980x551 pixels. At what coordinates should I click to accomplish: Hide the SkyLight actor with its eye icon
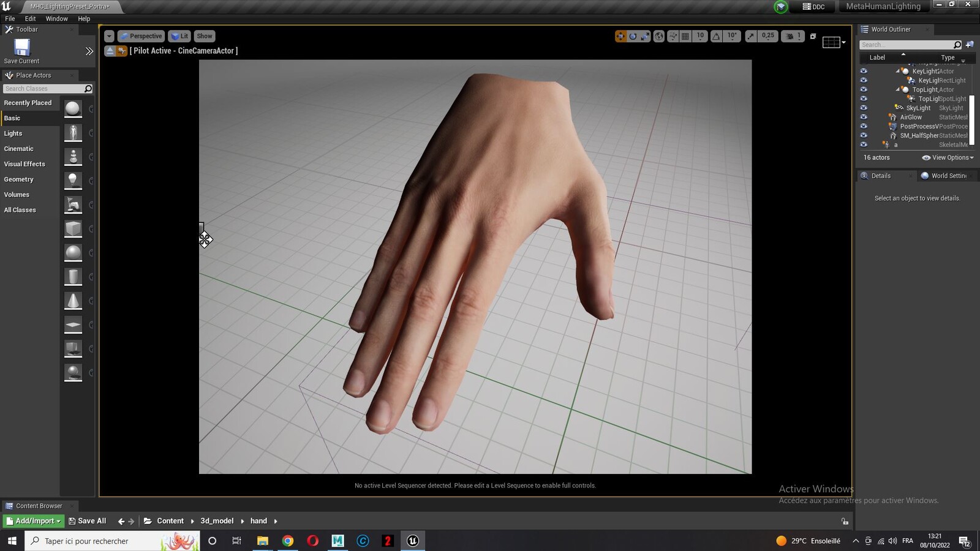click(864, 108)
